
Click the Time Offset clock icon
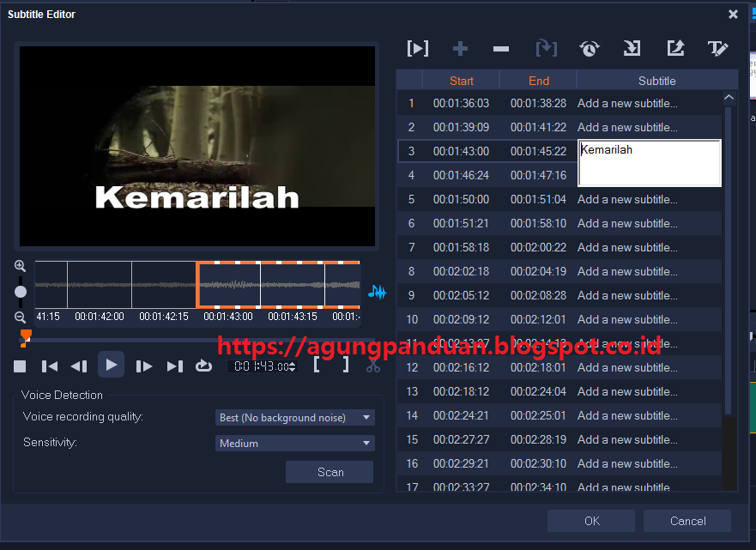pyautogui.click(x=590, y=49)
